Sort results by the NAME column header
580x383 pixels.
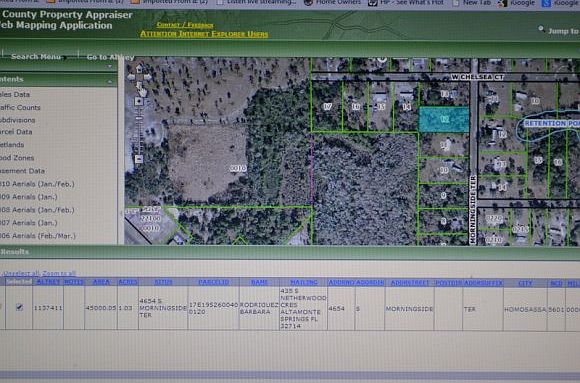259,282
